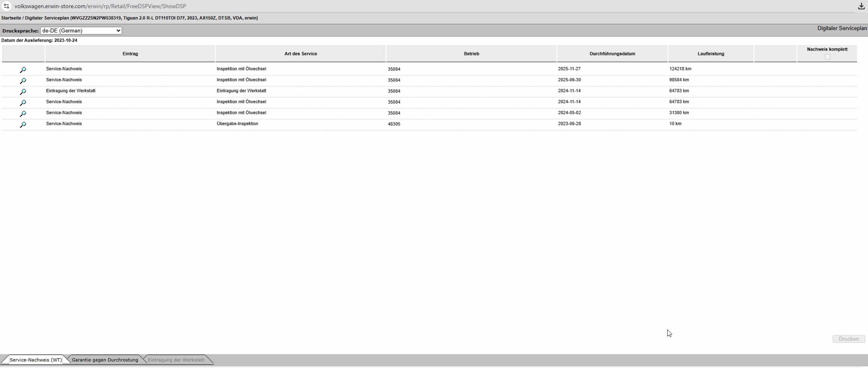Click Service-Nachweis text in the 2025-06-30 row
The image size is (868, 368).
coord(64,80)
